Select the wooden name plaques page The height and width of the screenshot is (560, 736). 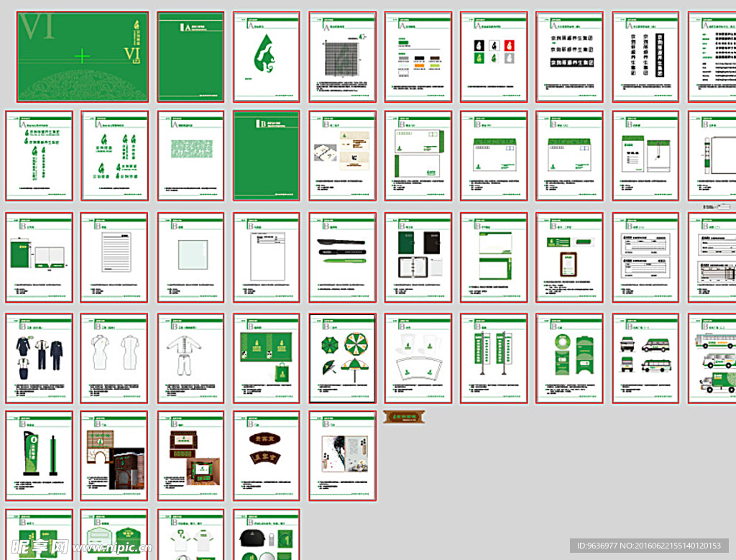pos(266,456)
